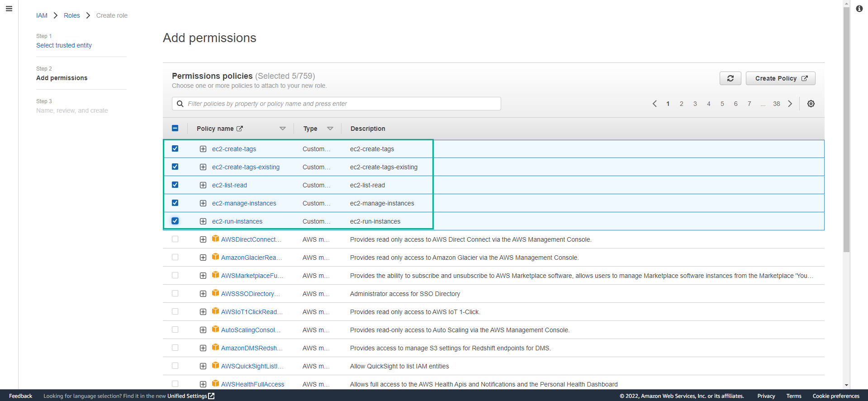This screenshot has width=868, height=401.
Task: Uncheck the ec2-create-tags policy
Action: pyautogui.click(x=175, y=148)
